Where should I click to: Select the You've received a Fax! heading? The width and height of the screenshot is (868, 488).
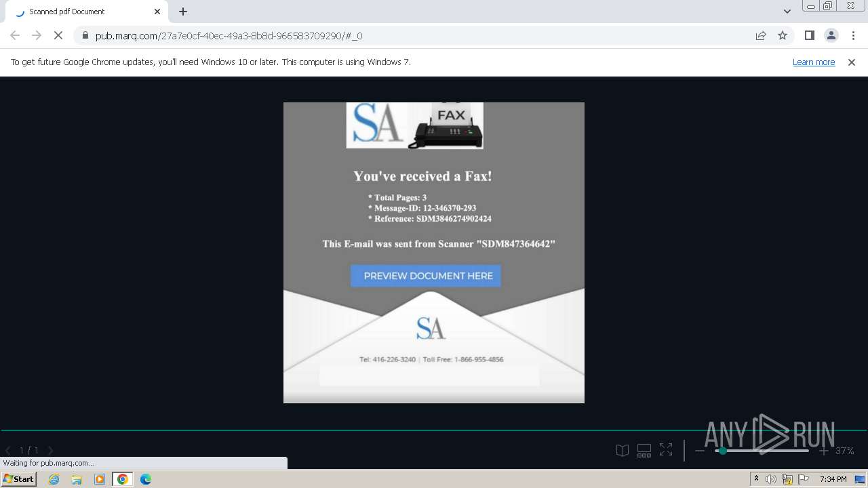tap(422, 176)
